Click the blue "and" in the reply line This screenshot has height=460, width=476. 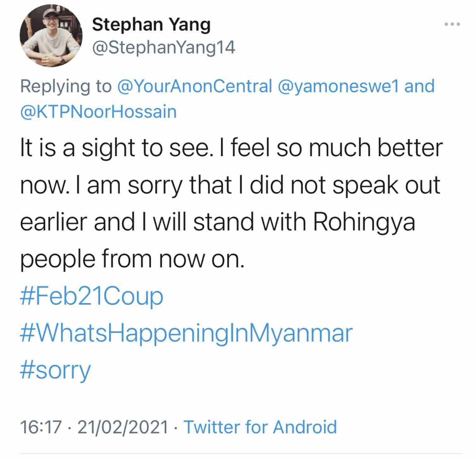pyautogui.click(x=420, y=86)
